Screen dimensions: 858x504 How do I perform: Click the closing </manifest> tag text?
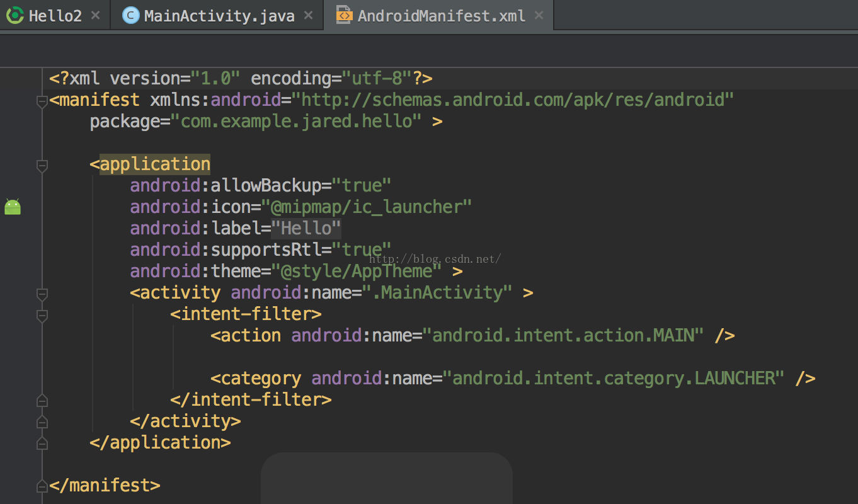(x=105, y=485)
